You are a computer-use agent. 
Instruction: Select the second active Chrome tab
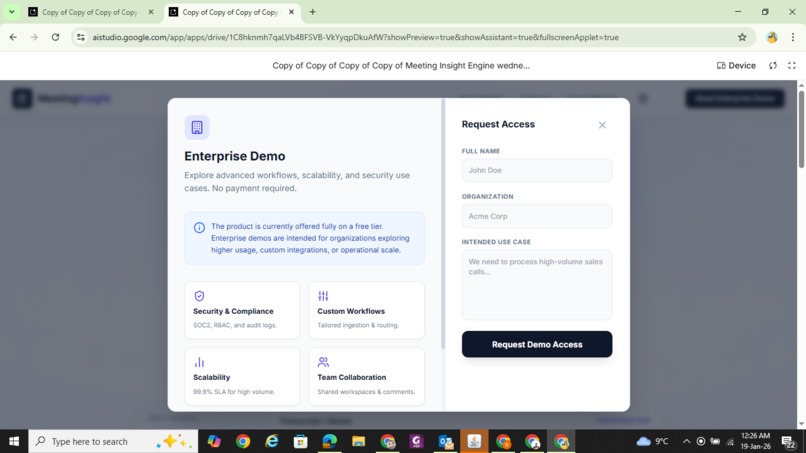click(230, 12)
